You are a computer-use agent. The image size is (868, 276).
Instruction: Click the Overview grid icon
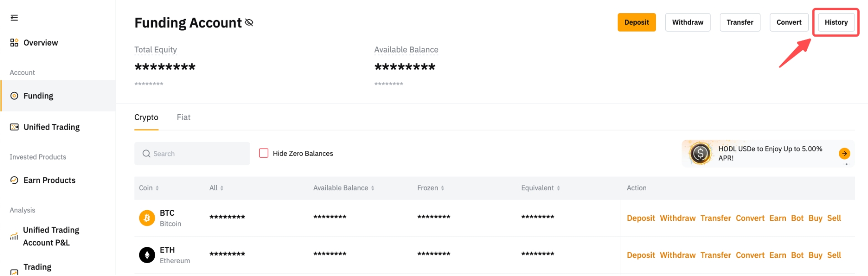pyautogui.click(x=14, y=42)
